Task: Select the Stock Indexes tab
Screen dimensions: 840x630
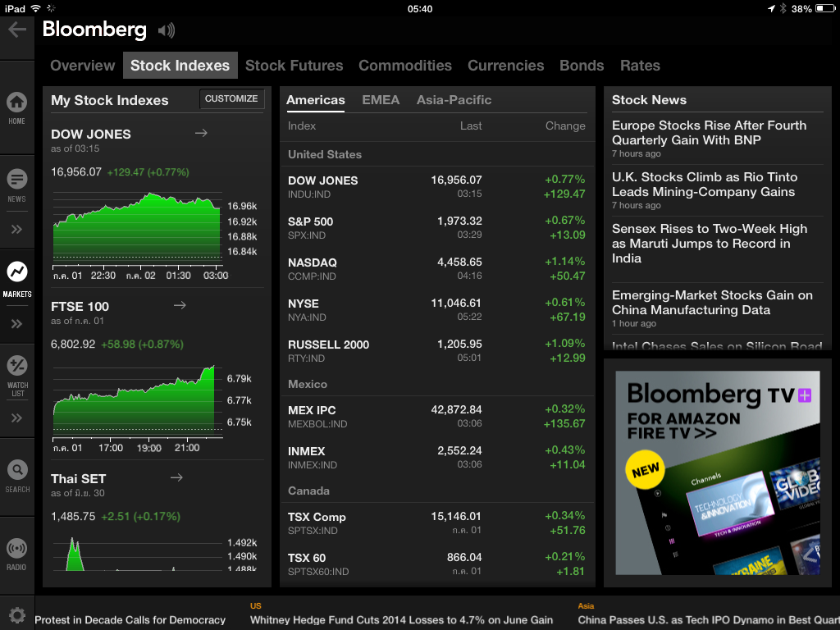Action: pyautogui.click(x=180, y=66)
